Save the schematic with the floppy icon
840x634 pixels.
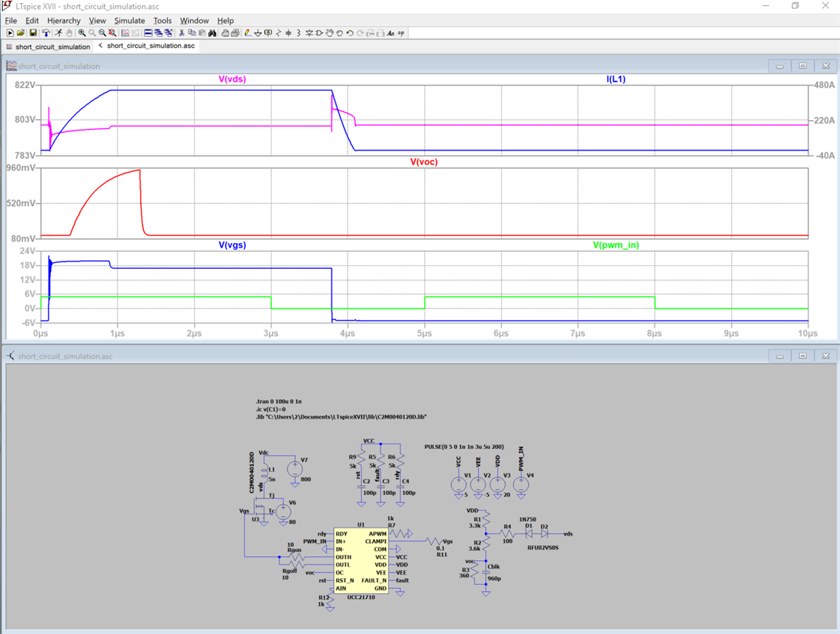[33, 33]
